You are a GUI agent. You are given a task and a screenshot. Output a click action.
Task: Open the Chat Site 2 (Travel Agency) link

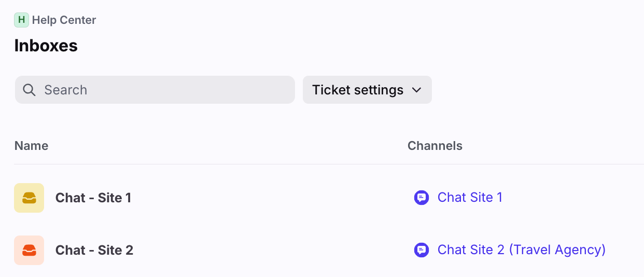click(x=521, y=250)
